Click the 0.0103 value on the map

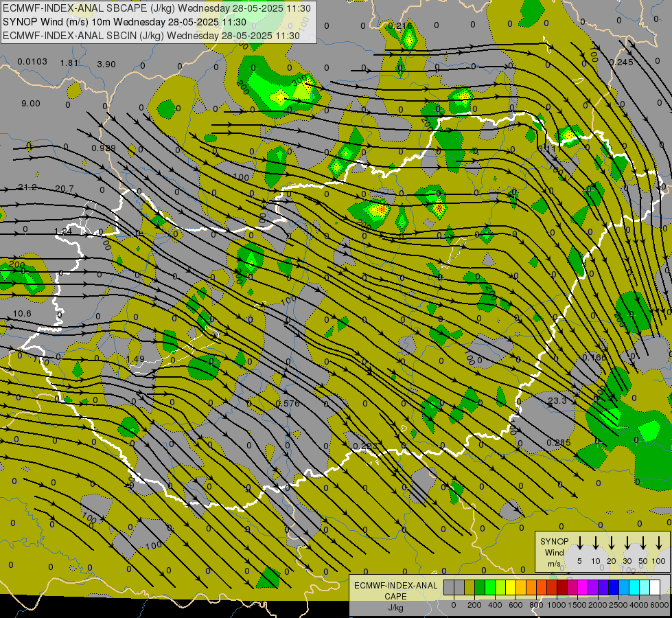point(32,62)
